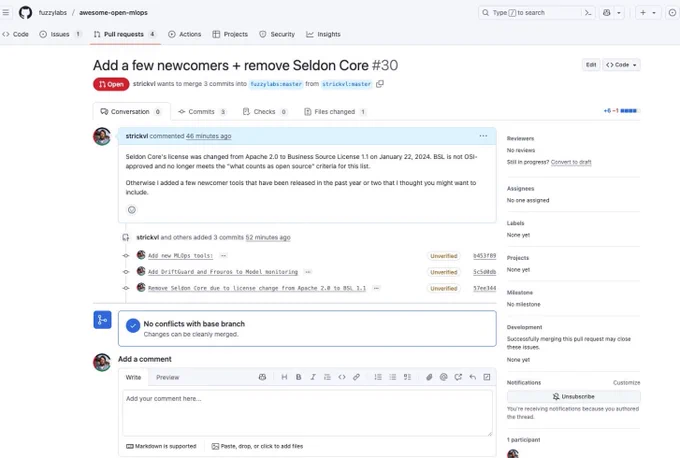Open the Actions tab
680x458 pixels.
tap(185, 34)
